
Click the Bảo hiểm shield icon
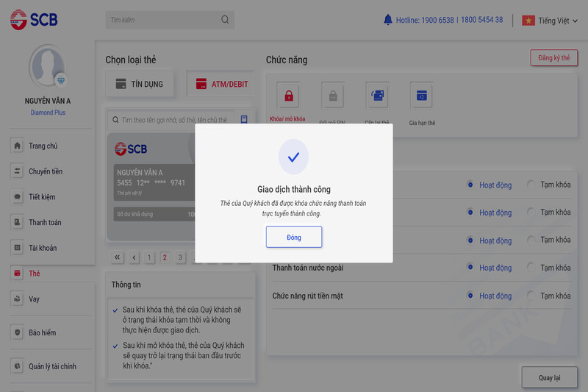tap(17, 332)
